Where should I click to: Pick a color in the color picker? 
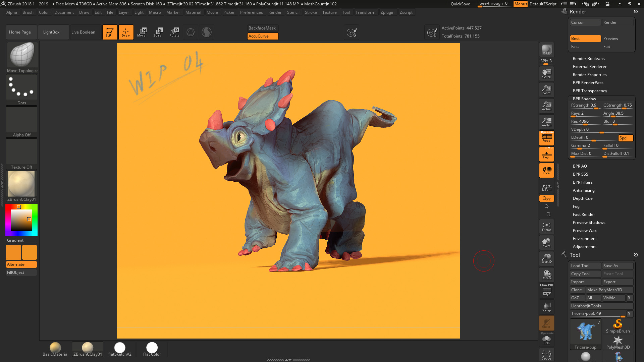tap(21, 220)
